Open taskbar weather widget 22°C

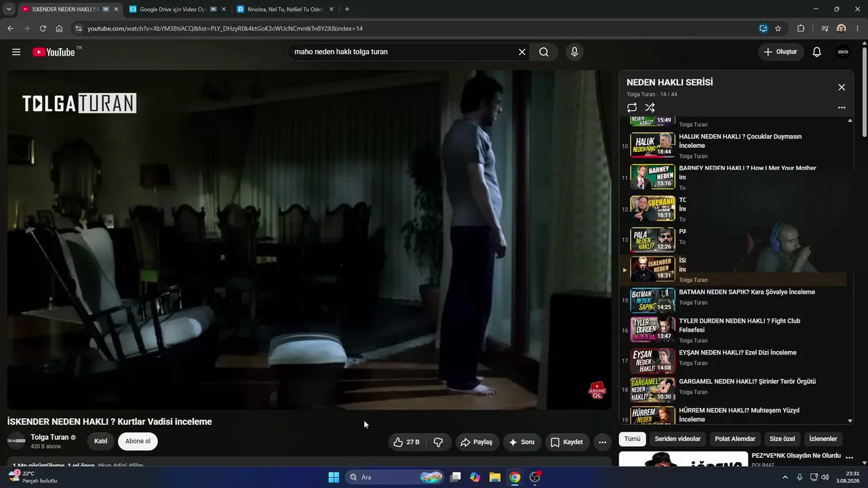coord(31,477)
